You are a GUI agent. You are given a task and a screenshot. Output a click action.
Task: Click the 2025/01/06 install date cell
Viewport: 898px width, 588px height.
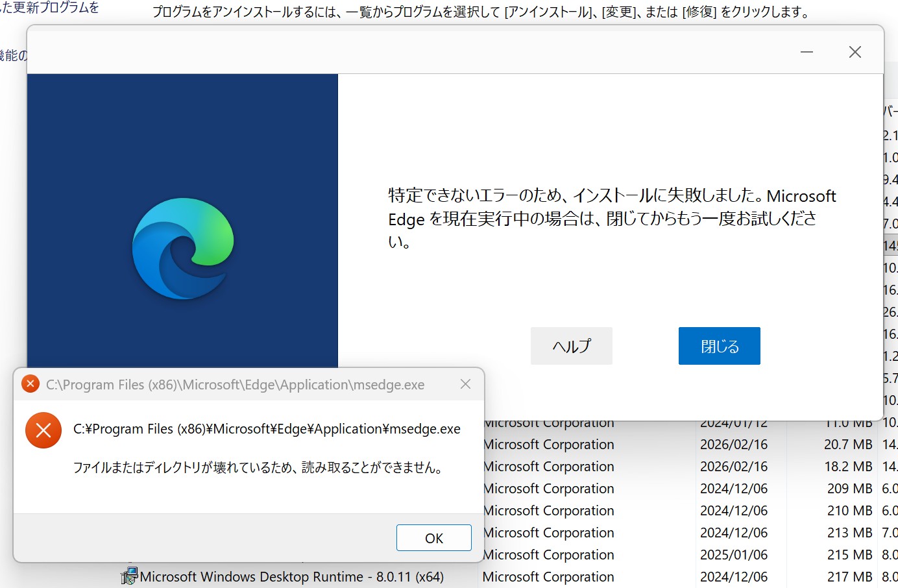click(x=734, y=555)
